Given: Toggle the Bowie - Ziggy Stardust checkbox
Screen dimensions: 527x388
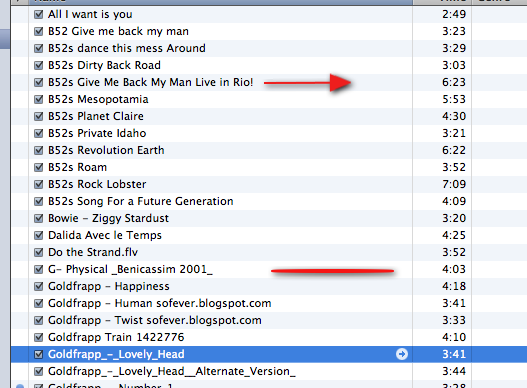Looking at the screenshot, I should pos(39,219).
